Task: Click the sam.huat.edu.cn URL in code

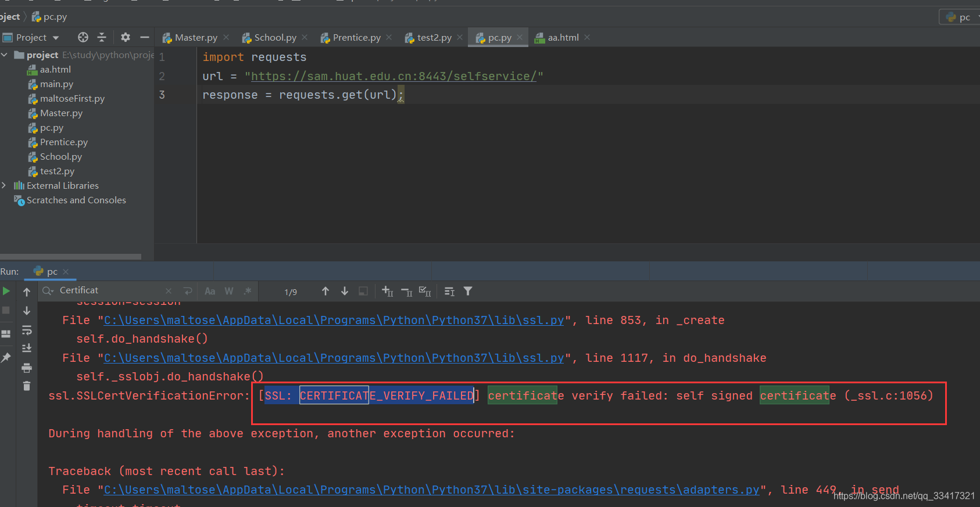Action: pyautogui.click(x=394, y=76)
